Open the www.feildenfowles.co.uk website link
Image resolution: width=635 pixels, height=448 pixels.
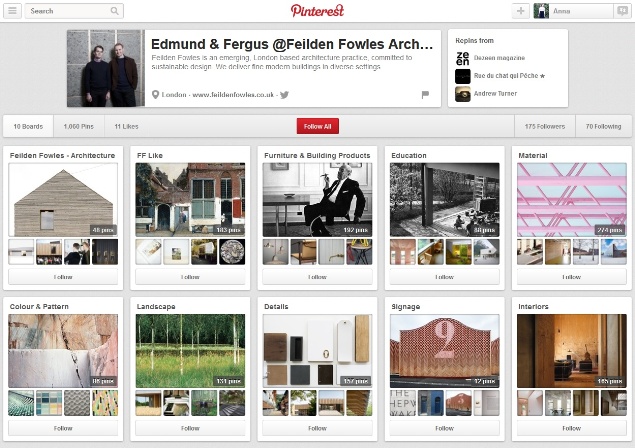click(x=233, y=95)
